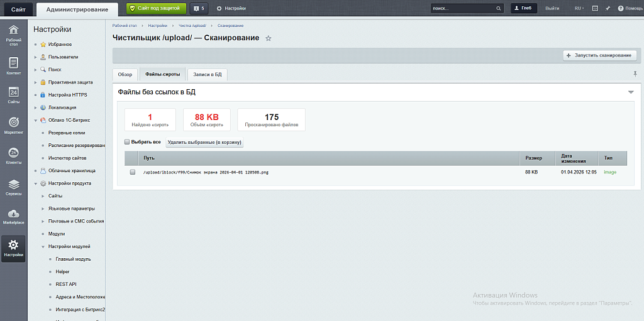The height and width of the screenshot is (321, 644).
Task: Open the Контент sidebar section
Action: (x=13, y=65)
